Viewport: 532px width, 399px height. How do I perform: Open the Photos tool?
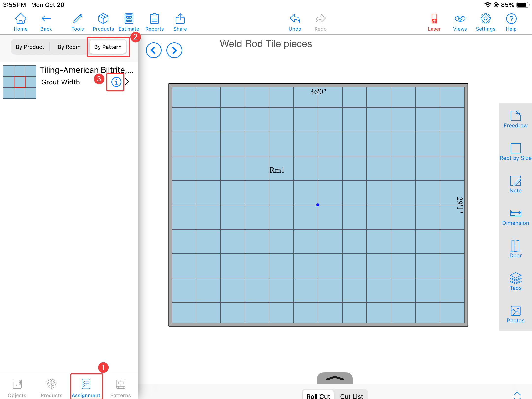point(515,314)
